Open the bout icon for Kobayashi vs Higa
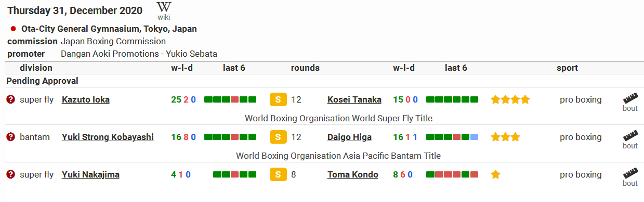The image size is (644, 202). pyautogui.click(x=630, y=140)
